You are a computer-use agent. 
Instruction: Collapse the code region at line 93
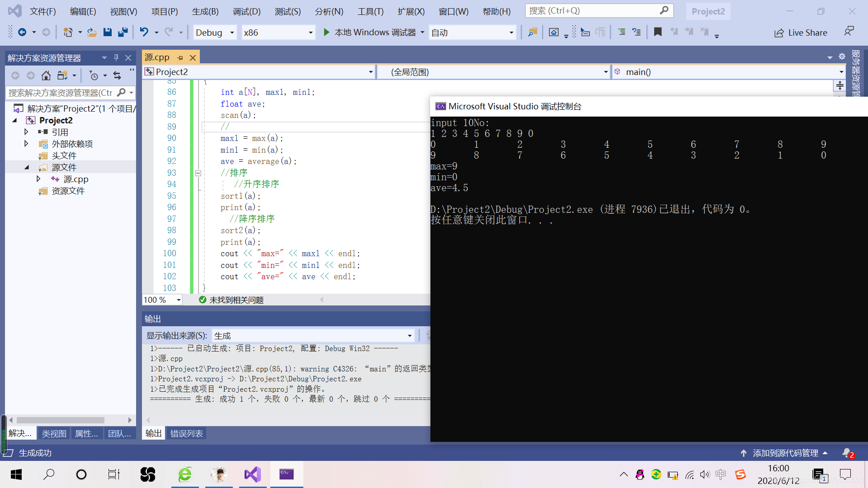(198, 173)
